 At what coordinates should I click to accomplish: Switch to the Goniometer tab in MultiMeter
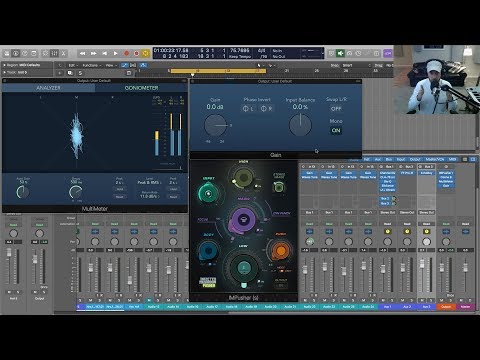pyautogui.click(x=141, y=88)
